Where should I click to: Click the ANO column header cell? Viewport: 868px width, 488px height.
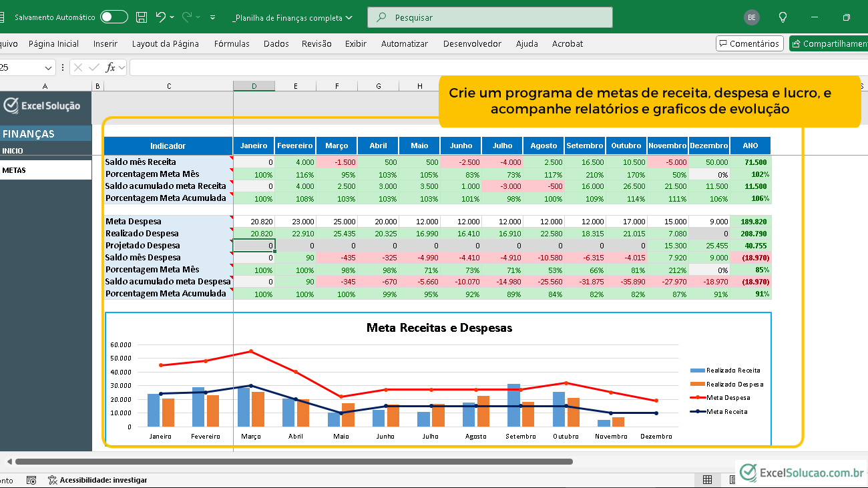[x=750, y=146]
